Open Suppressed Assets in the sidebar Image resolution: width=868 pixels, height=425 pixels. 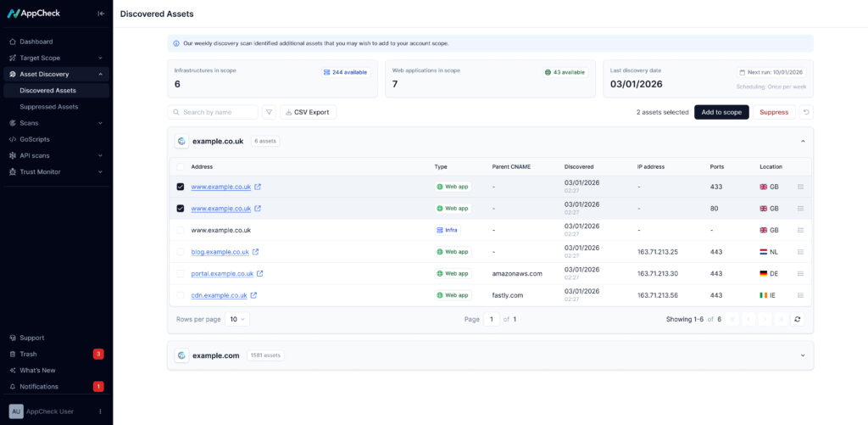49,107
